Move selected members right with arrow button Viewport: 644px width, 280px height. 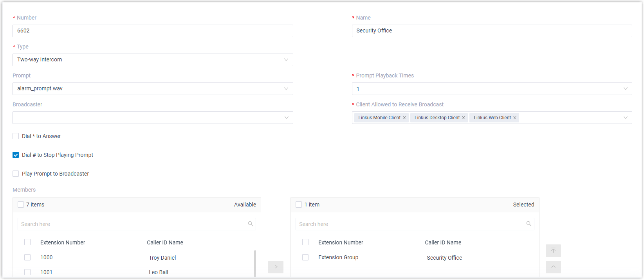click(x=276, y=267)
